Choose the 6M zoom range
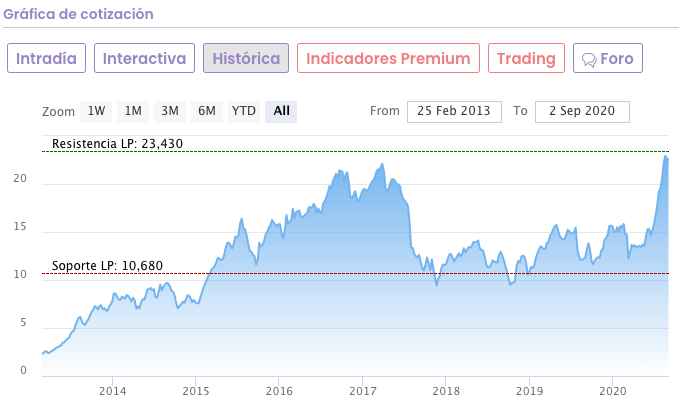The image size is (681, 408). 206,111
